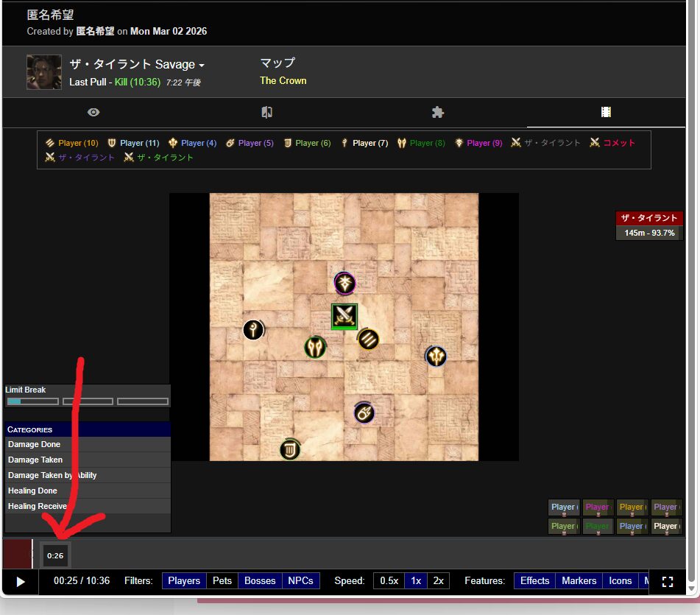Enter fullscreen replay mode
700x615 pixels.
point(668,581)
